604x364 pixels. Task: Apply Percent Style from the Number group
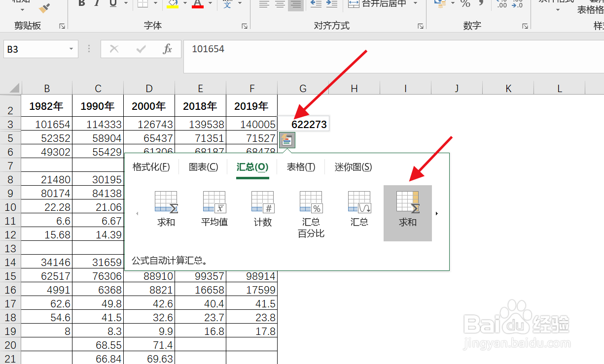point(466,4)
